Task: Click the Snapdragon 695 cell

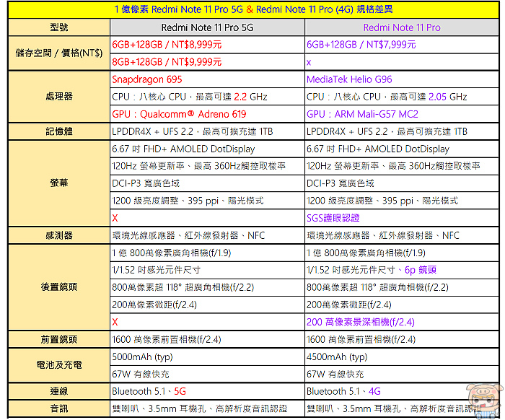Action: (x=207, y=79)
